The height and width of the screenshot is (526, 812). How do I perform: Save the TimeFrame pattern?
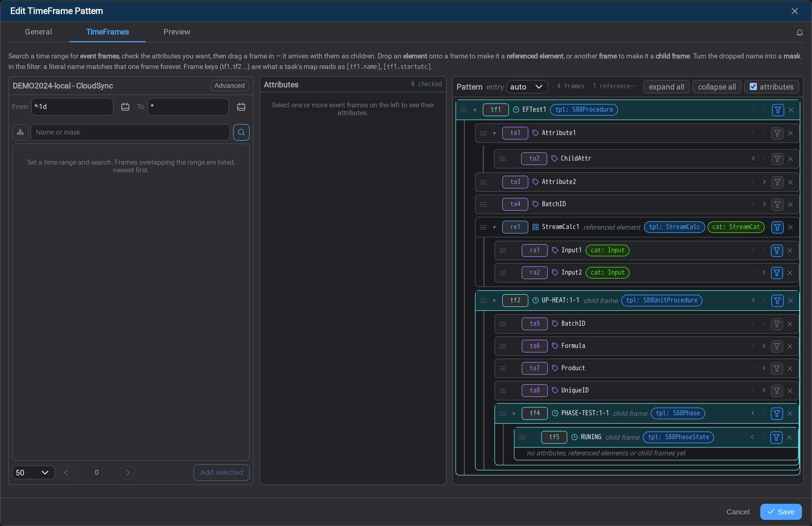pos(781,512)
